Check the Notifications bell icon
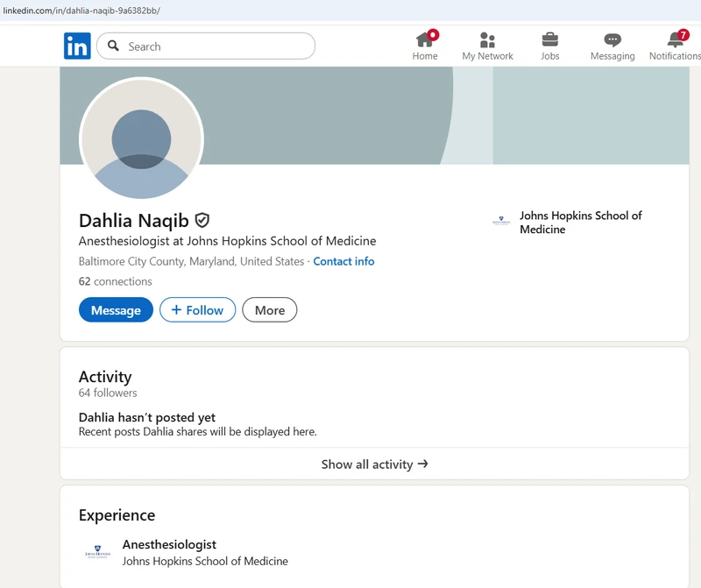The image size is (701, 588). pos(676,39)
